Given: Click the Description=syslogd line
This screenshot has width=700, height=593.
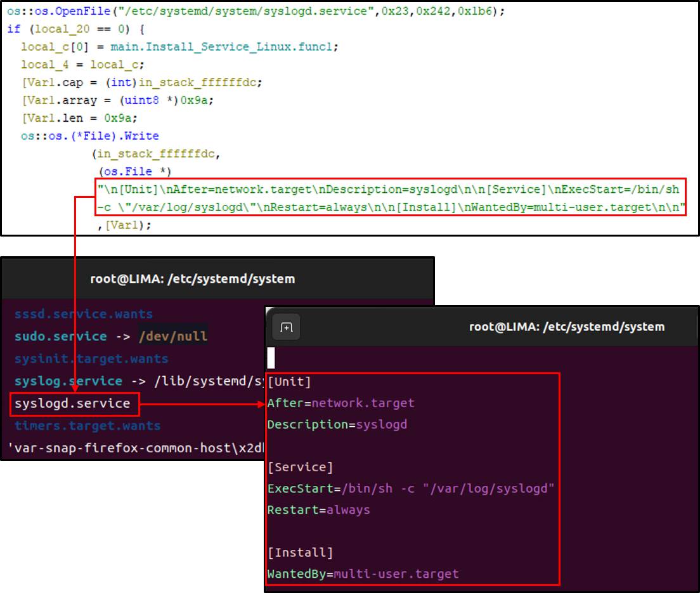Looking at the screenshot, I should coord(337,424).
